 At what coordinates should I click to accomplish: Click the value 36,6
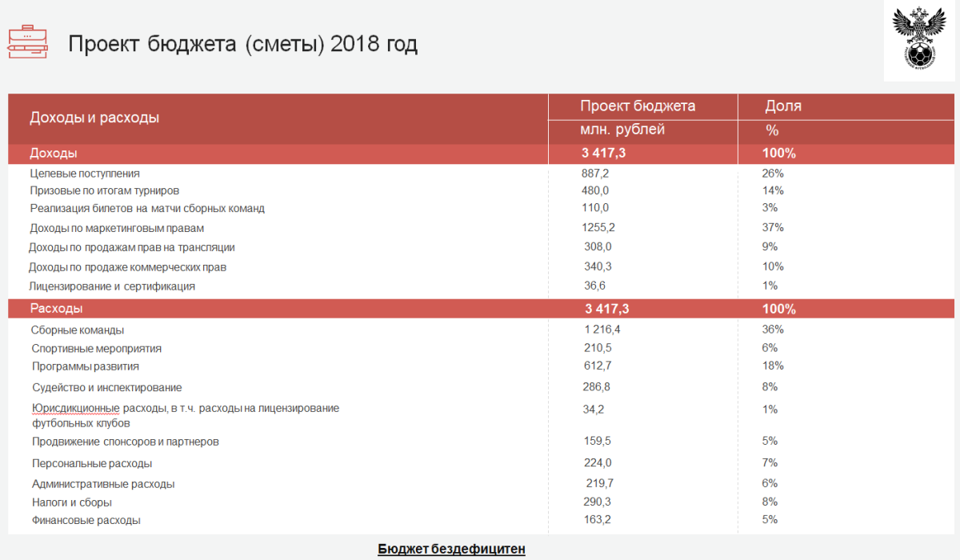click(594, 286)
